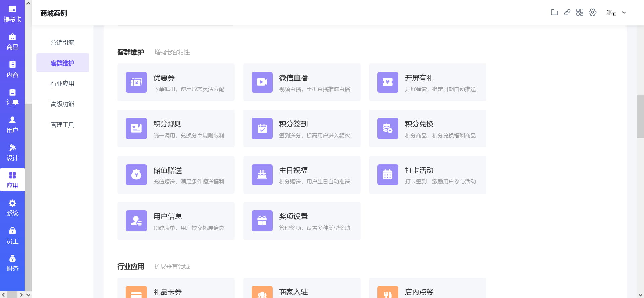Select the 应用 sidebar item

(x=12, y=180)
